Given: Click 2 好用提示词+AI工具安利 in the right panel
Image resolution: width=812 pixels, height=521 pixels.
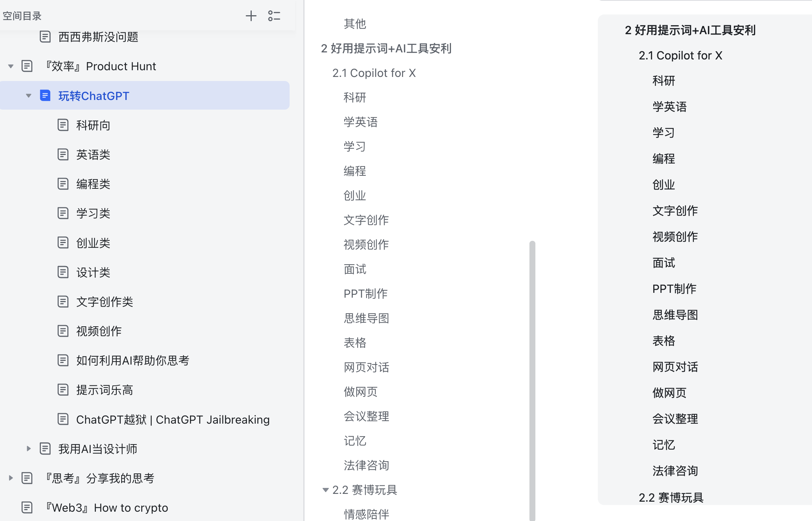Looking at the screenshot, I should 690,30.
